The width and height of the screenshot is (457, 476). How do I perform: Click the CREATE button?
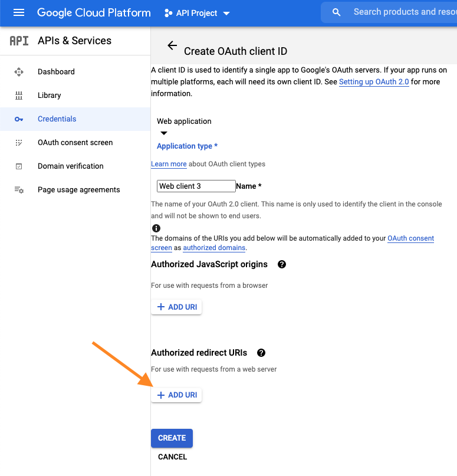(172, 438)
